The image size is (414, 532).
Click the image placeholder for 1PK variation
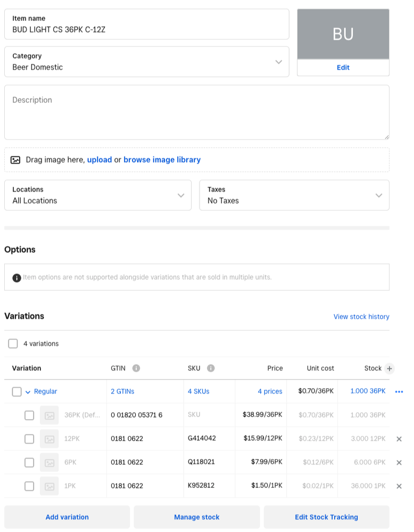pyautogui.click(x=49, y=486)
